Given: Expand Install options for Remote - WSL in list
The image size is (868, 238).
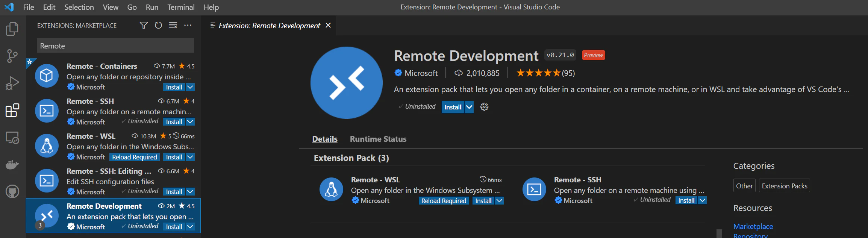Looking at the screenshot, I should 190,157.
